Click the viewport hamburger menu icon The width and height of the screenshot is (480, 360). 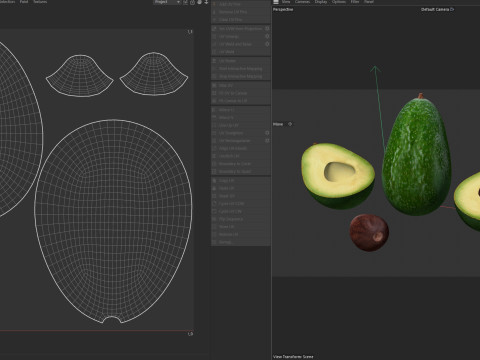[276, 2]
